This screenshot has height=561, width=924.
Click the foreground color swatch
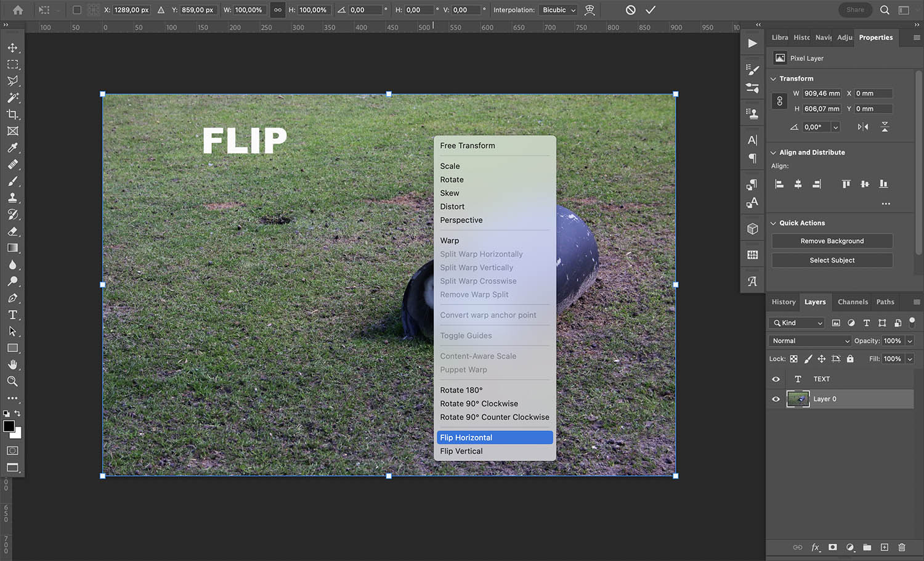[x=9, y=427]
